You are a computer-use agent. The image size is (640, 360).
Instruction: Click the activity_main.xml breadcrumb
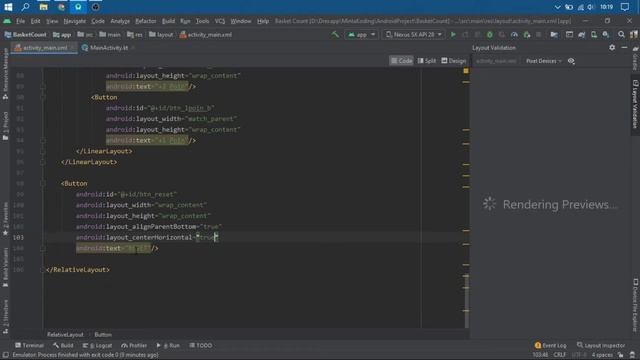(x=206, y=35)
